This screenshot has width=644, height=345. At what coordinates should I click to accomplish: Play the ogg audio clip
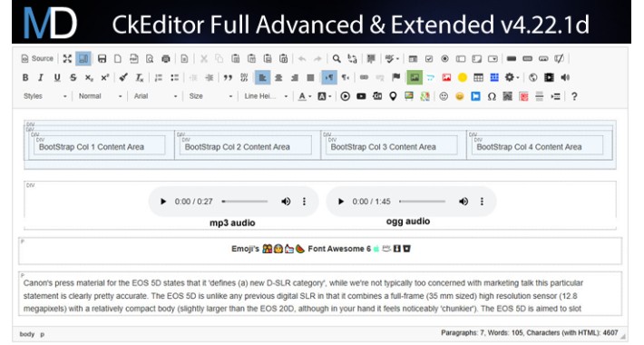340,202
